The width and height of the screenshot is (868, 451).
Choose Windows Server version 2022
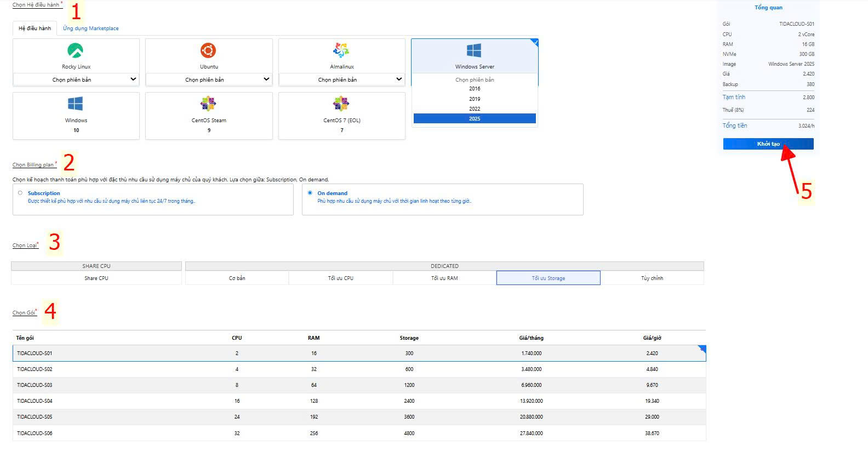tap(475, 109)
